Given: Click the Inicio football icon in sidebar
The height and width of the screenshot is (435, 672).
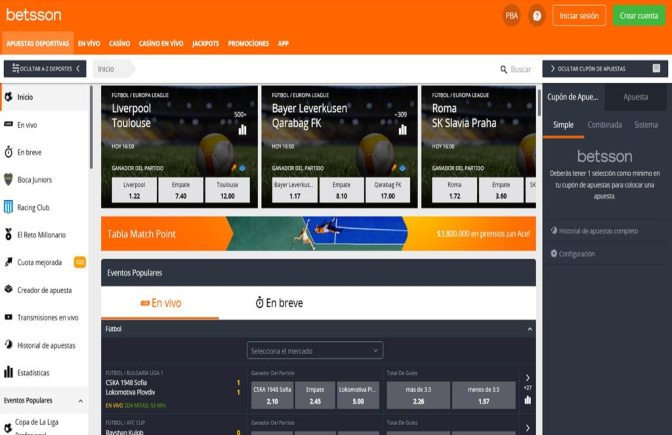Looking at the screenshot, I should 9,97.
